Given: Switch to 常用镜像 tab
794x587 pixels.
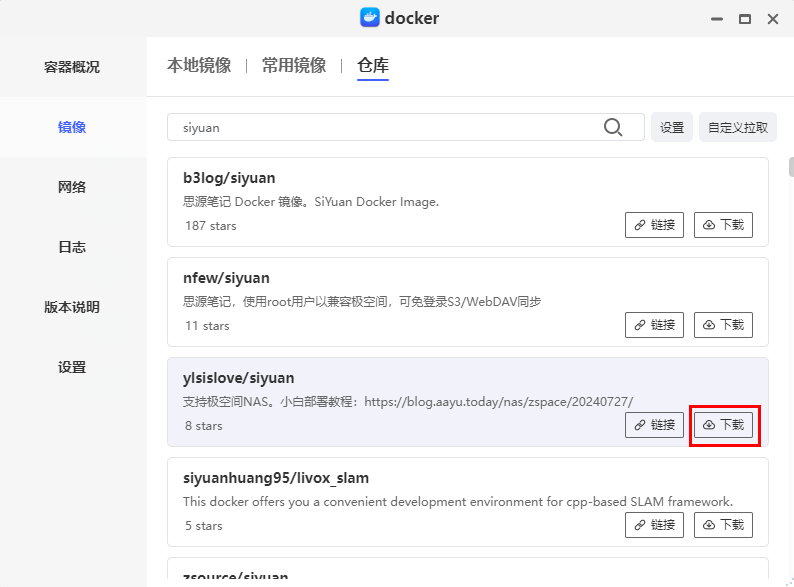Looking at the screenshot, I should [x=294, y=65].
